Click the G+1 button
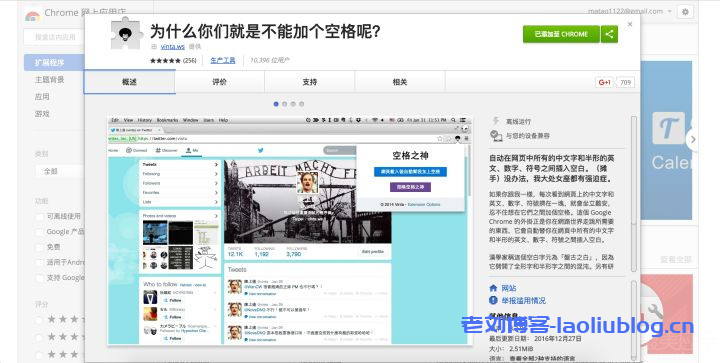The width and height of the screenshot is (720, 363). click(604, 82)
